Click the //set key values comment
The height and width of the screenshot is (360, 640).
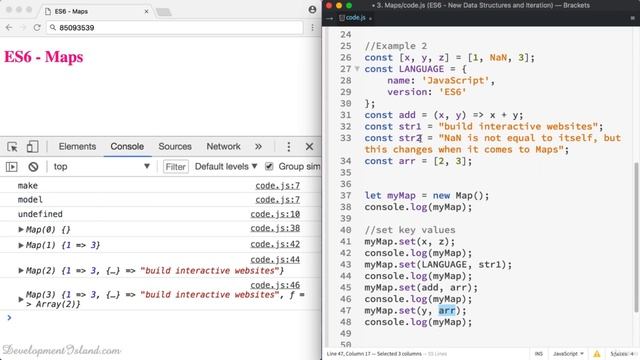(x=410, y=230)
